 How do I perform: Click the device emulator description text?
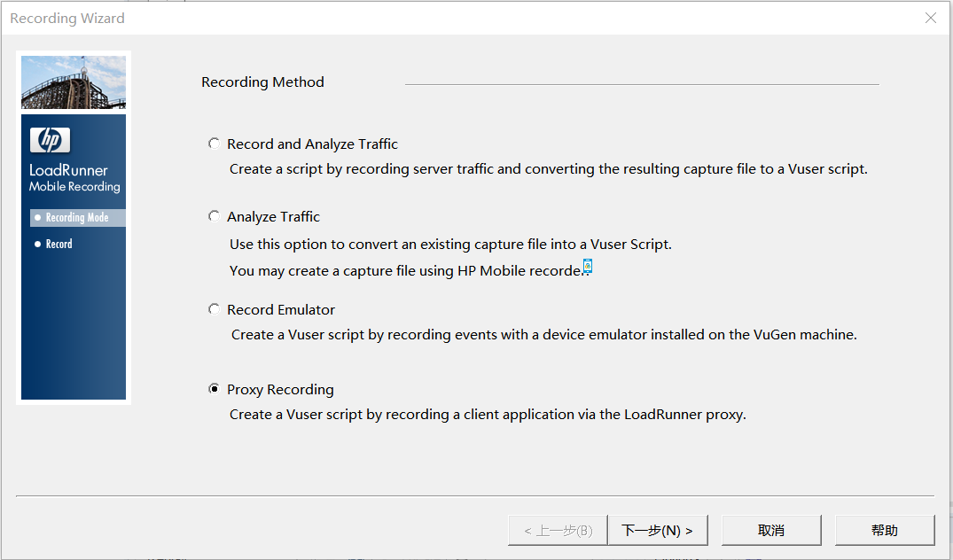[544, 335]
